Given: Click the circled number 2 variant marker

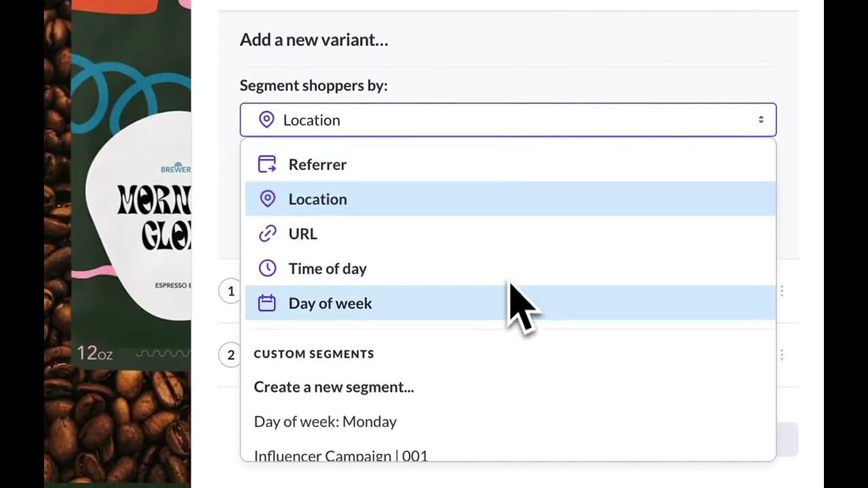Looking at the screenshot, I should (x=231, y=354).
